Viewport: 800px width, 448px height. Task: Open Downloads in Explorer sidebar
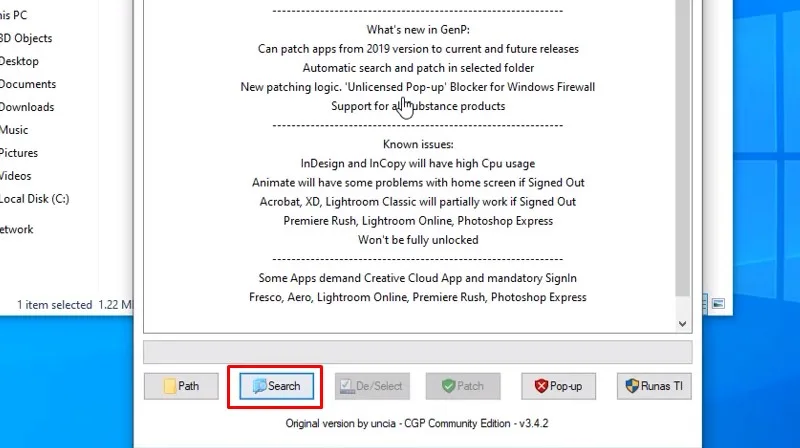coord(27,107)
